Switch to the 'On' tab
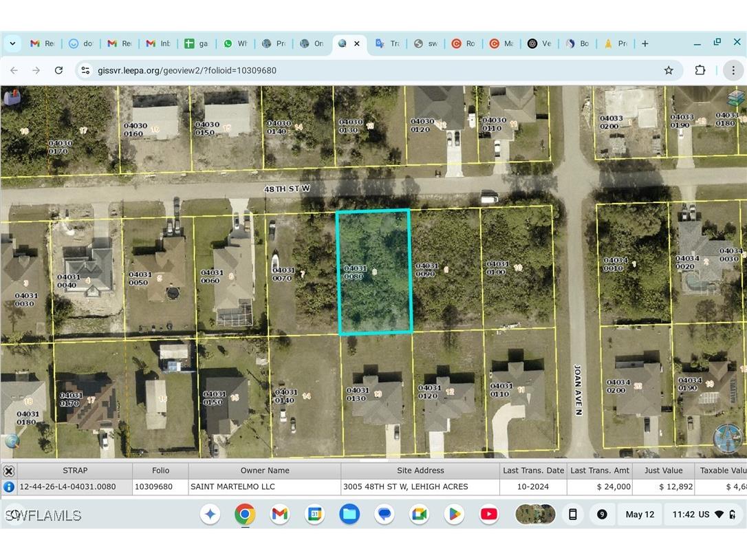The height and width of the screenshot is (560, 747). [312, 43]
